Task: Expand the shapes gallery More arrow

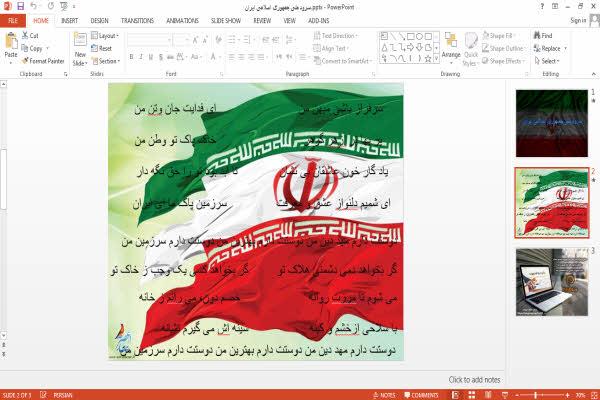Action: [436, 58]
